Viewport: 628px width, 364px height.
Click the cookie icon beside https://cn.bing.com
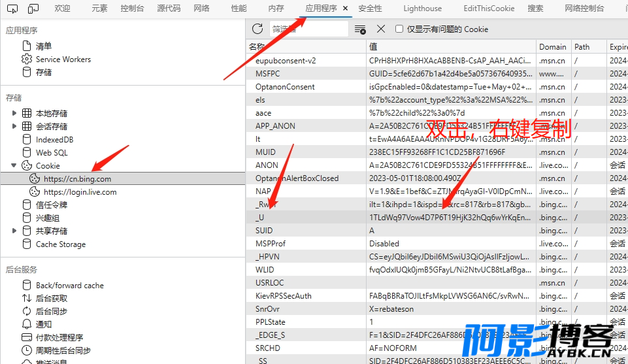tap(35, 178)
